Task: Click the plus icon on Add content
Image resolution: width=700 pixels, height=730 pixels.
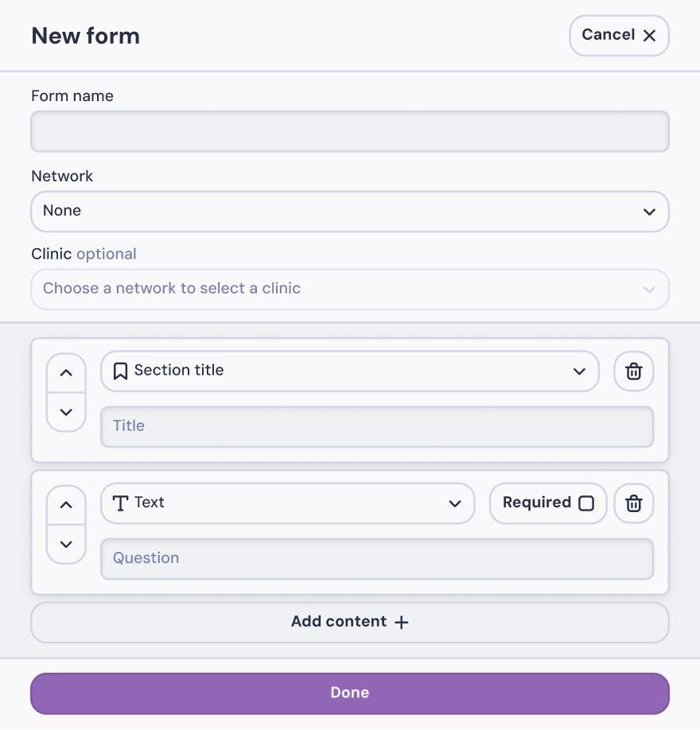Action: (402, 623)
